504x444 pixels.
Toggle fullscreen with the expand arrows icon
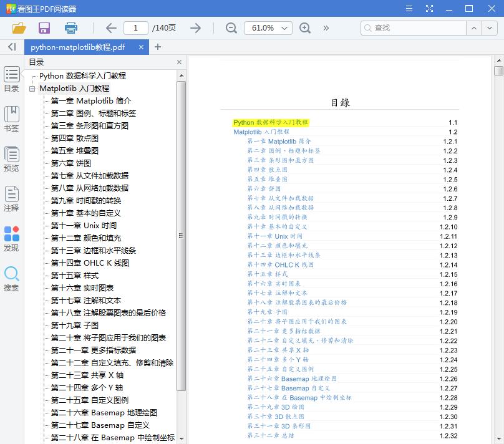(429, 8)
